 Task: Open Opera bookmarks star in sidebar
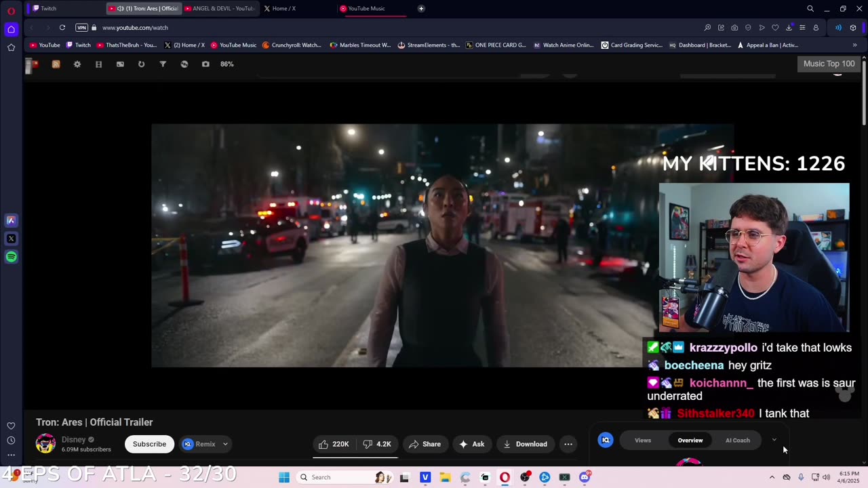coord(11,47)
